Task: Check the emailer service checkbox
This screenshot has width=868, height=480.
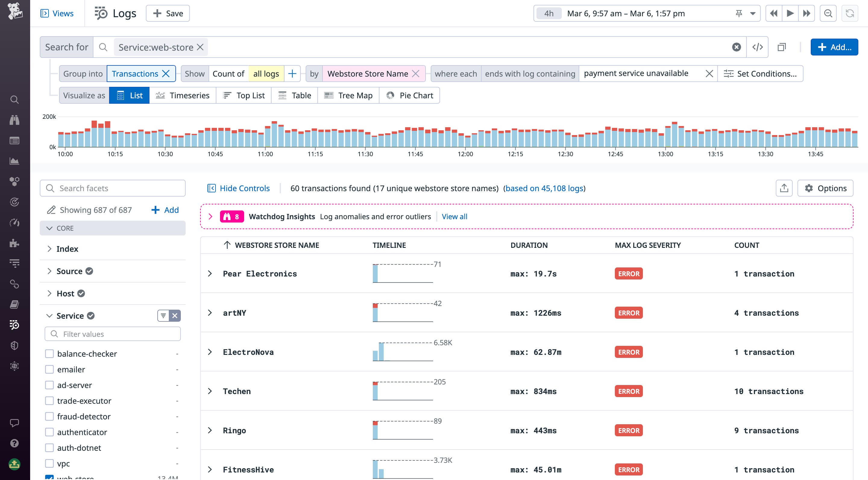Action: [49, 369]
